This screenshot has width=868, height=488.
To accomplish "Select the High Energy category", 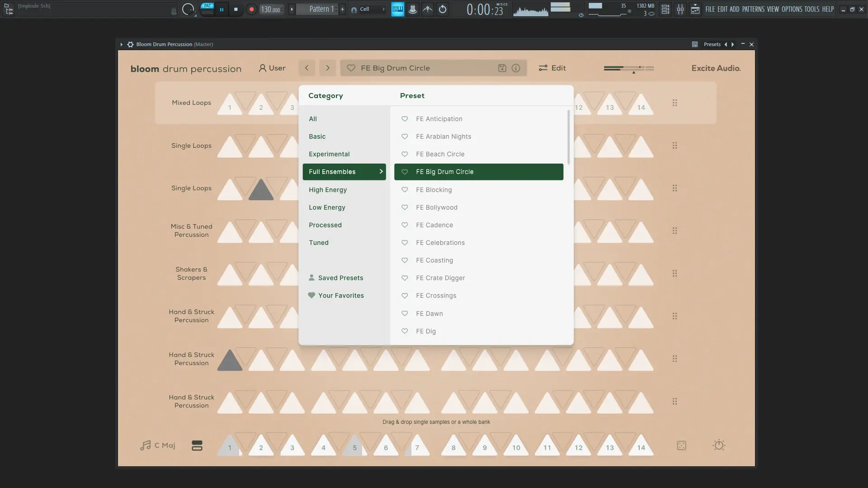I will point(328,190).
